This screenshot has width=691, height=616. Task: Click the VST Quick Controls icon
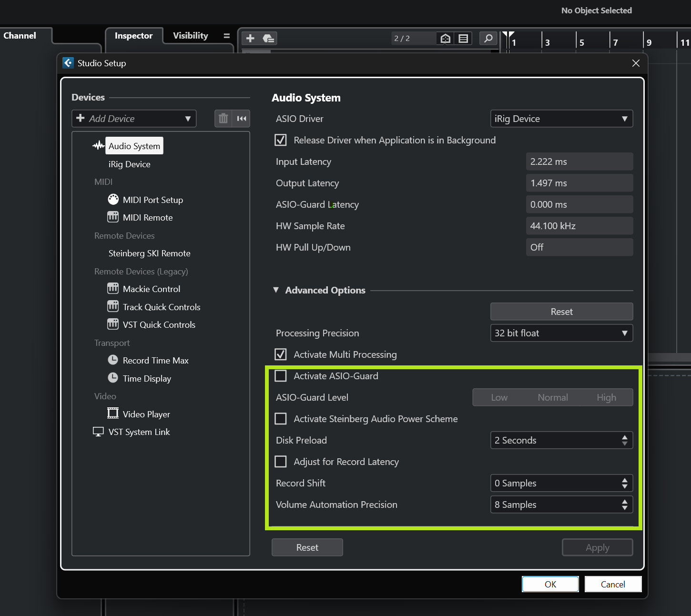point(113,324)
